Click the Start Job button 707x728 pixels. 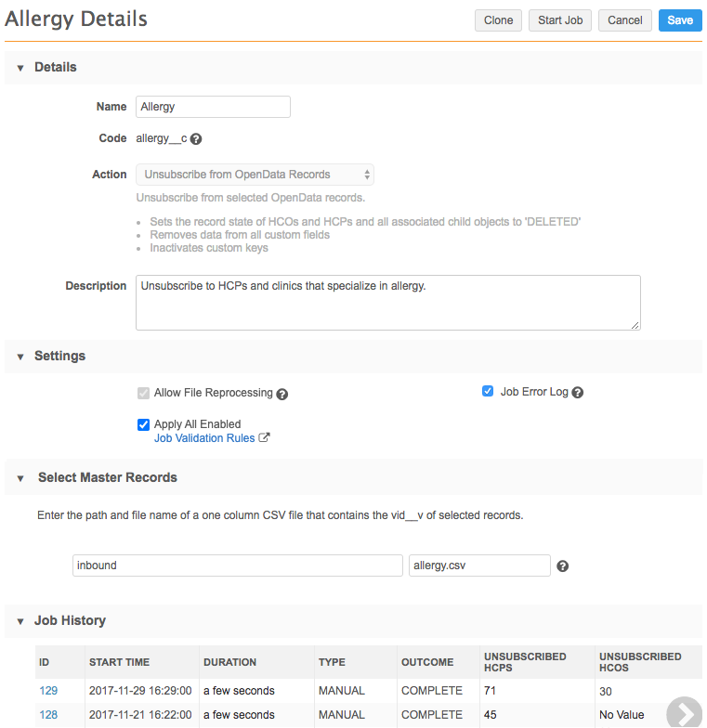point(560,20)
